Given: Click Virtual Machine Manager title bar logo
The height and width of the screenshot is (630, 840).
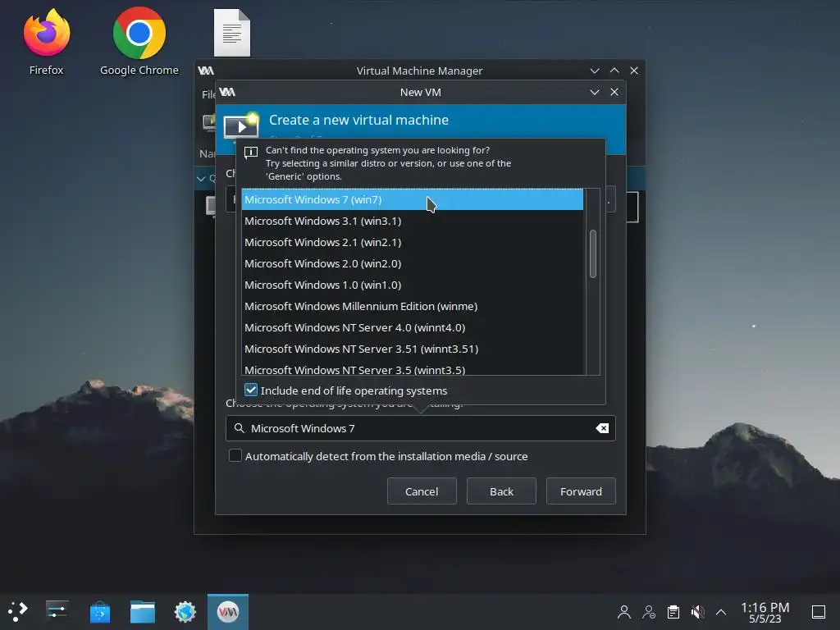Looking at the screenshot, I should point(206,71).
